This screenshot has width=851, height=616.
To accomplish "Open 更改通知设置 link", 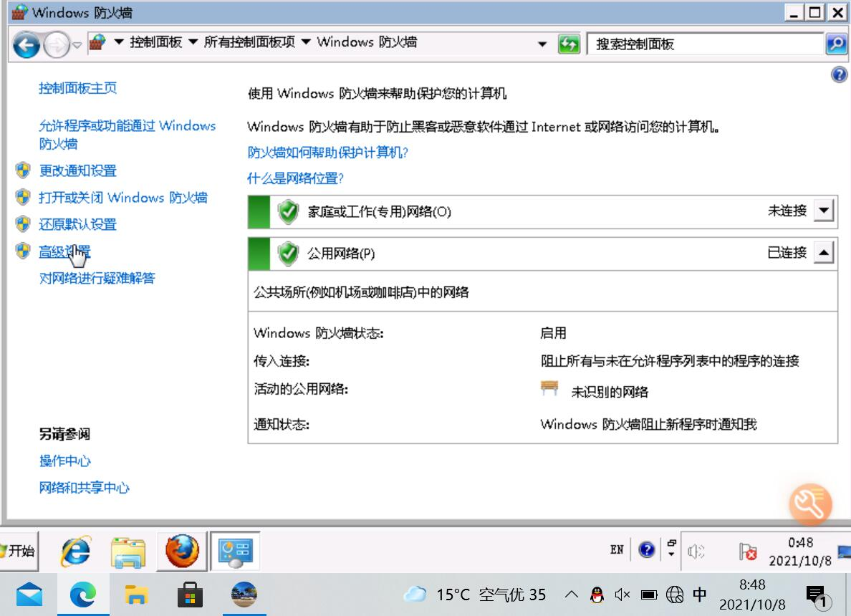I will pos(77,170).
